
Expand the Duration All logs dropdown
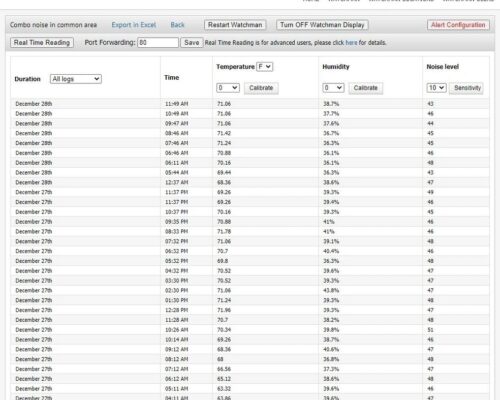coord(76,79)
